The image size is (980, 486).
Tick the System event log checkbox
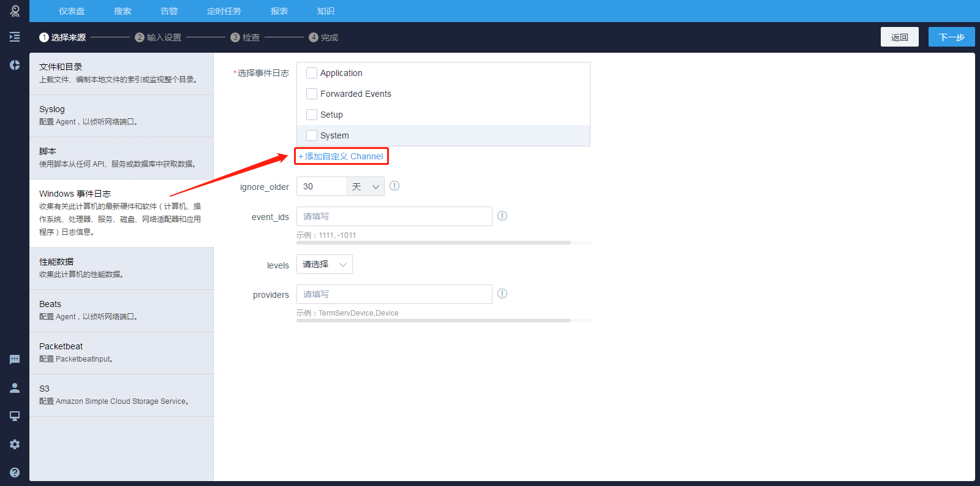(x=312, y=135)
